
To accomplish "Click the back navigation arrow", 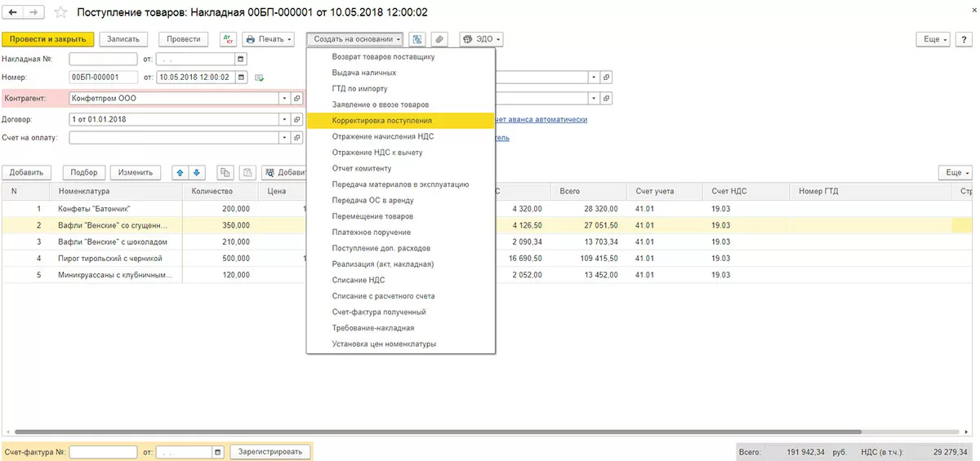I will [13, 13].
